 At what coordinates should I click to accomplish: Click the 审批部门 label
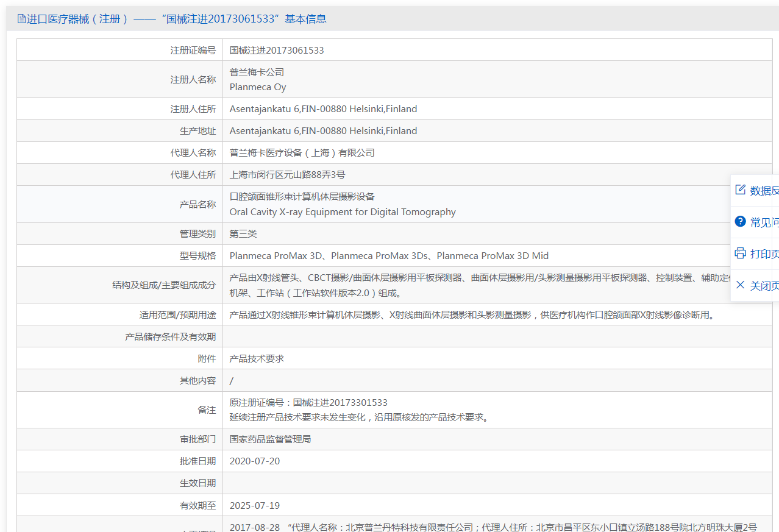click(197, 439)
